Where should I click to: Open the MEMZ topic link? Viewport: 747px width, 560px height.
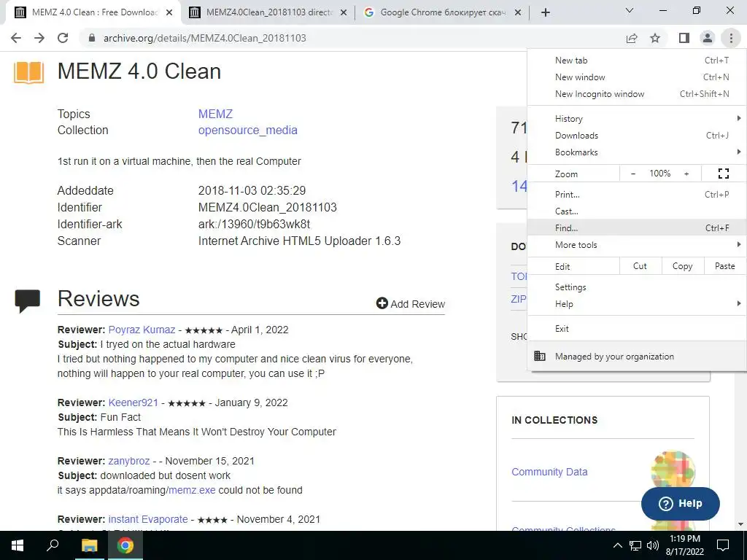coord(215,114)
